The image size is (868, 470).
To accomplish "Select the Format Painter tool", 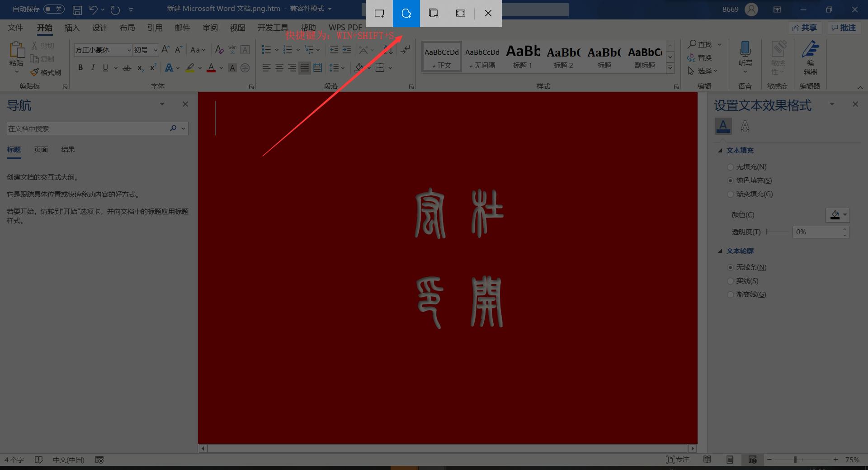I will coord(46,72).
